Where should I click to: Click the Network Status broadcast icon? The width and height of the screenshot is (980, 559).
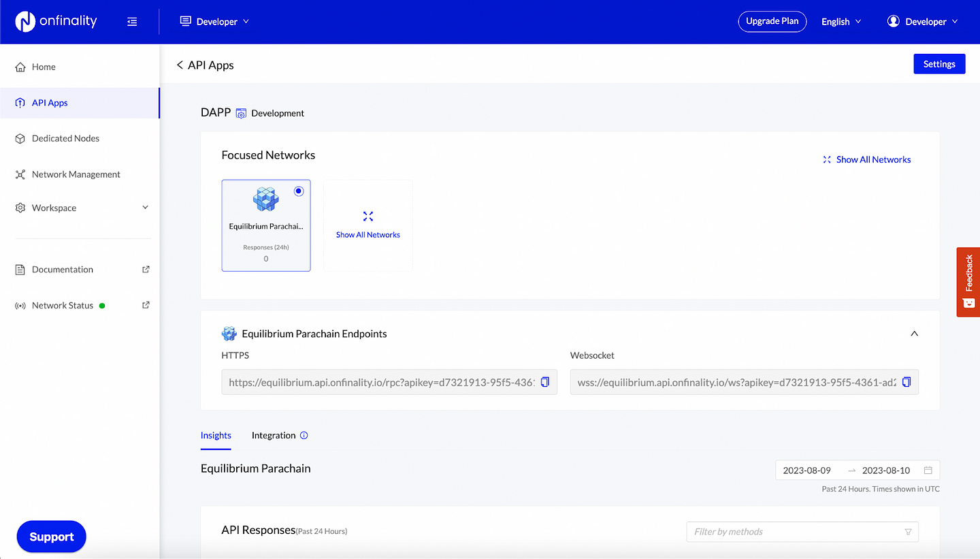[x=20, y=306]
